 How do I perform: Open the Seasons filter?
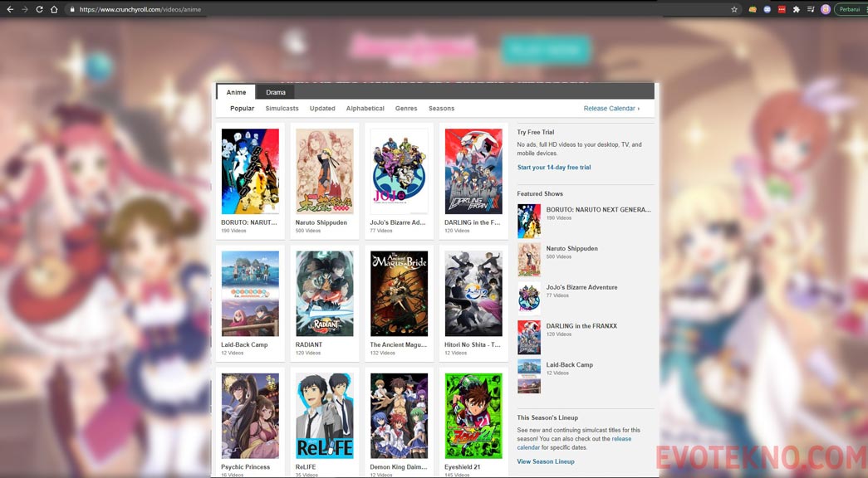coord(441,109)
